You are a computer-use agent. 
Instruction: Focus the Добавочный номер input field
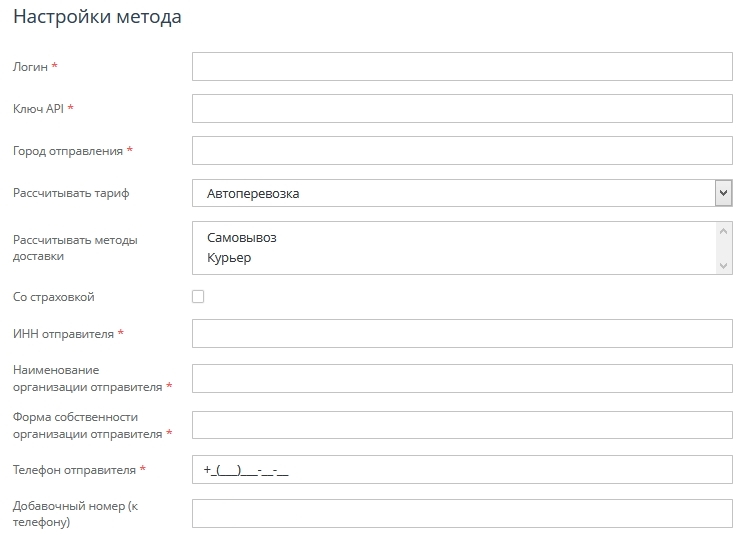[x=462, y=513]
